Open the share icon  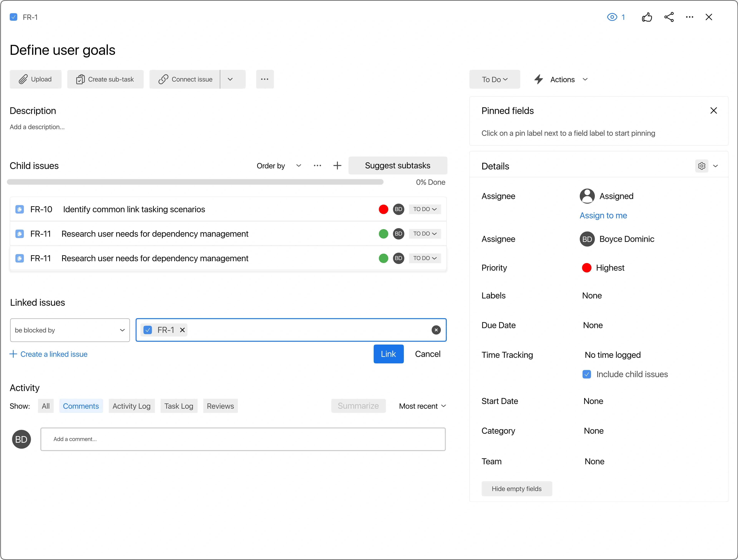[x=669, y=17]
